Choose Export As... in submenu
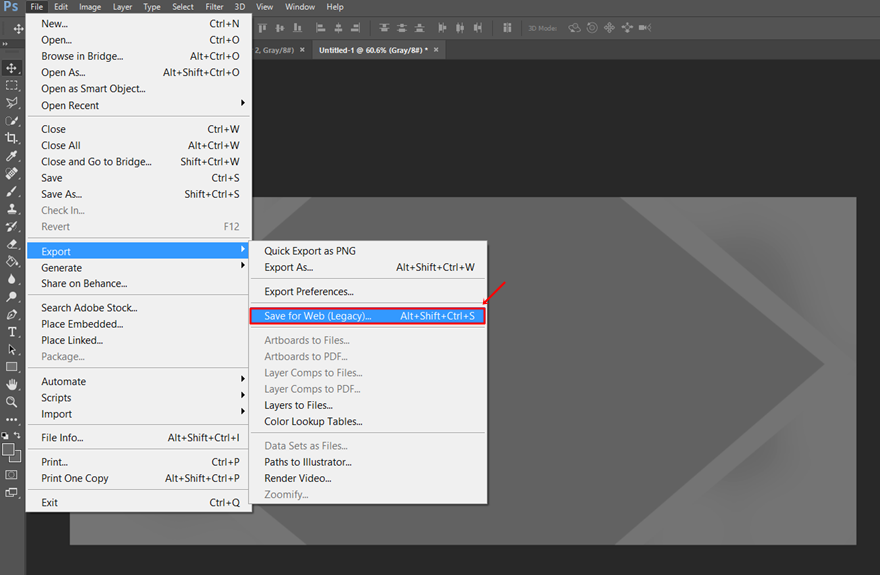 click(x=368, y=267)
